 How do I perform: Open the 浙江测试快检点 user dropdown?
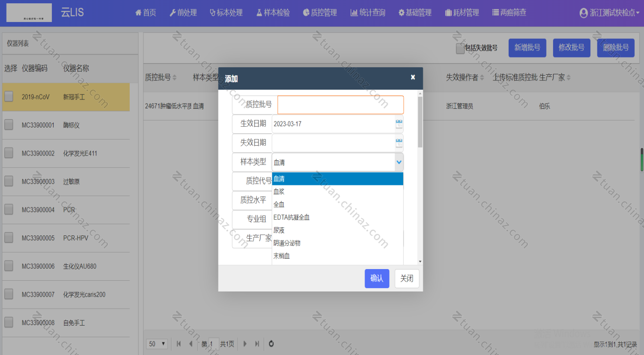(609, 13)
